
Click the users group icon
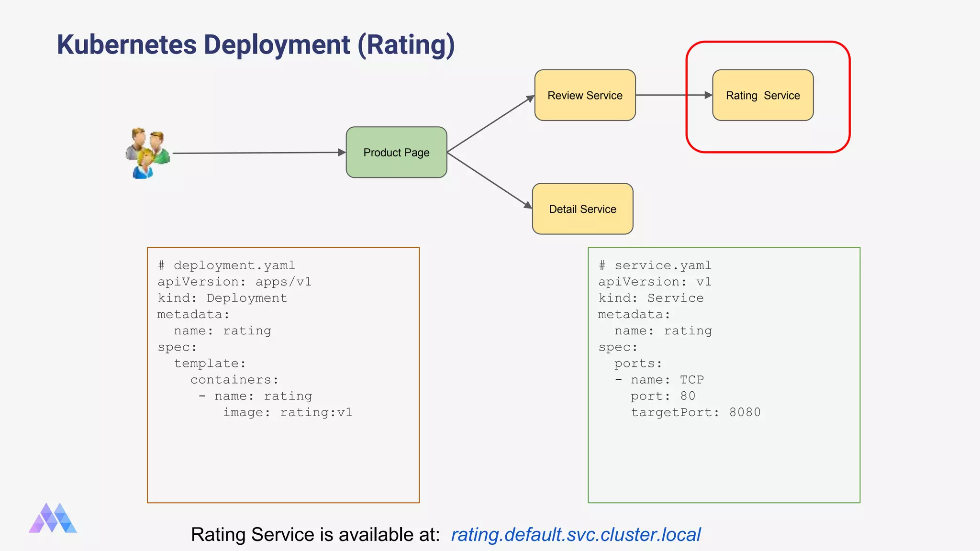click(x=148, y=153)
